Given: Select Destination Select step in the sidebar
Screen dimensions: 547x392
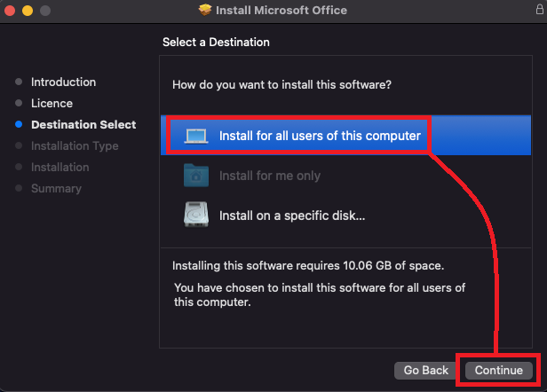Looking at the screenshot, I should click(83, 125).
